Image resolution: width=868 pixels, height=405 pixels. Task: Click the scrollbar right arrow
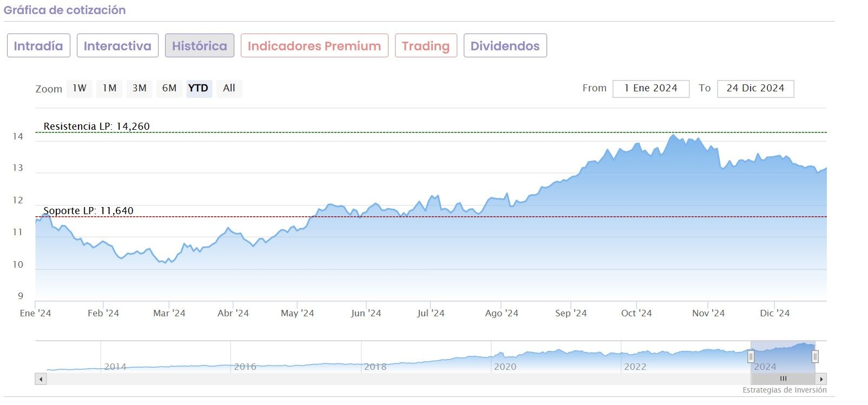point(821,379)
